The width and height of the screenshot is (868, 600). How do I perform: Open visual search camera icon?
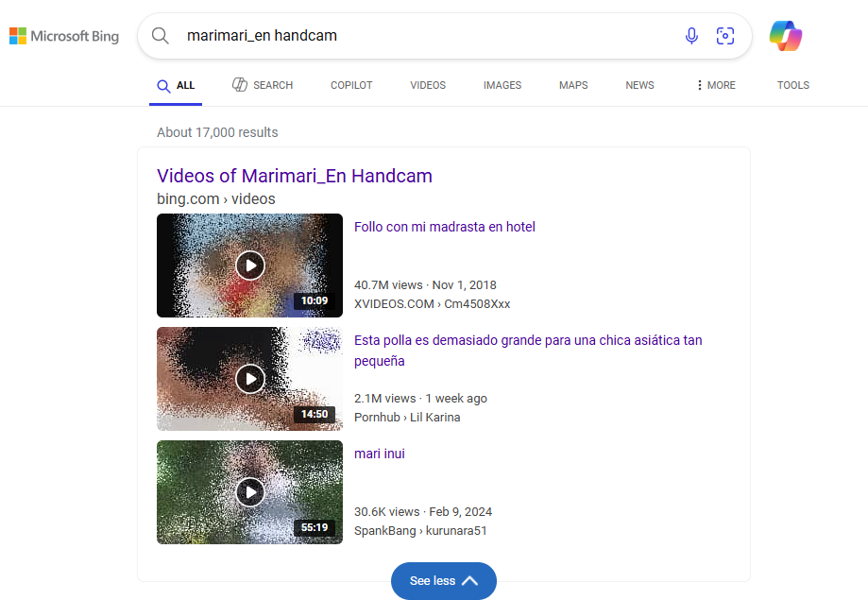[725, 36]
